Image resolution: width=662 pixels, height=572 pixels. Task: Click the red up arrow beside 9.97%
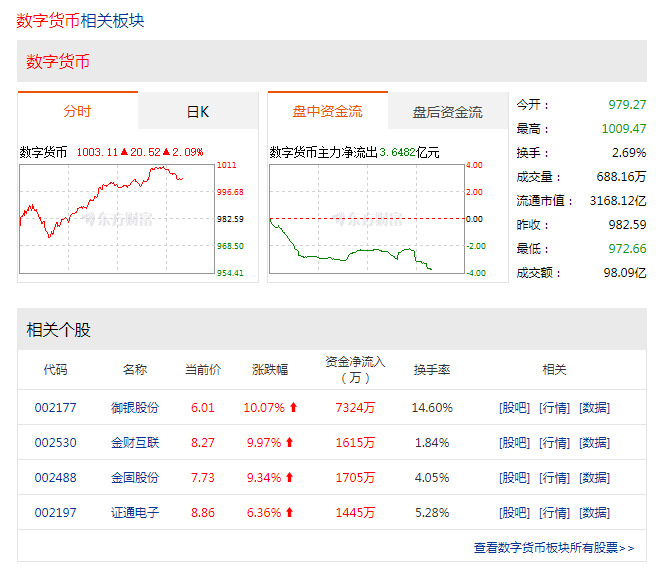pos(289,442)
